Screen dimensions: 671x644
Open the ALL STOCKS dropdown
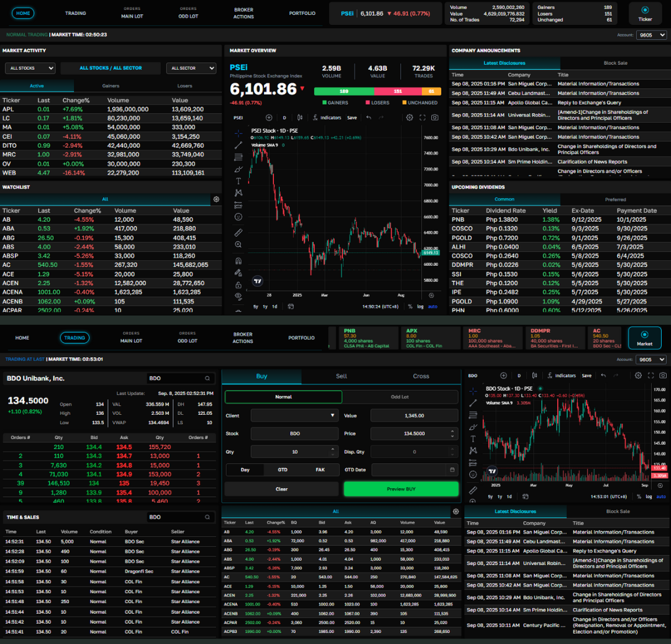30,68
